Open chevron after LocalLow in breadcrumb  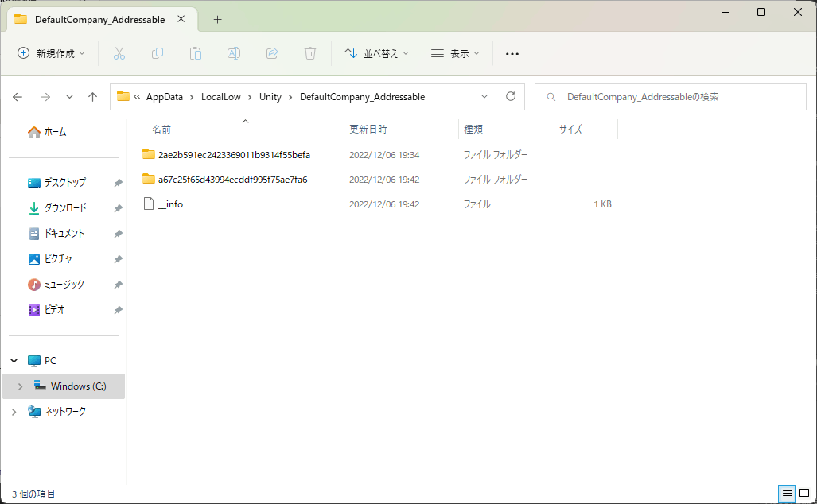pyautogui.click(x=250, y=97)
